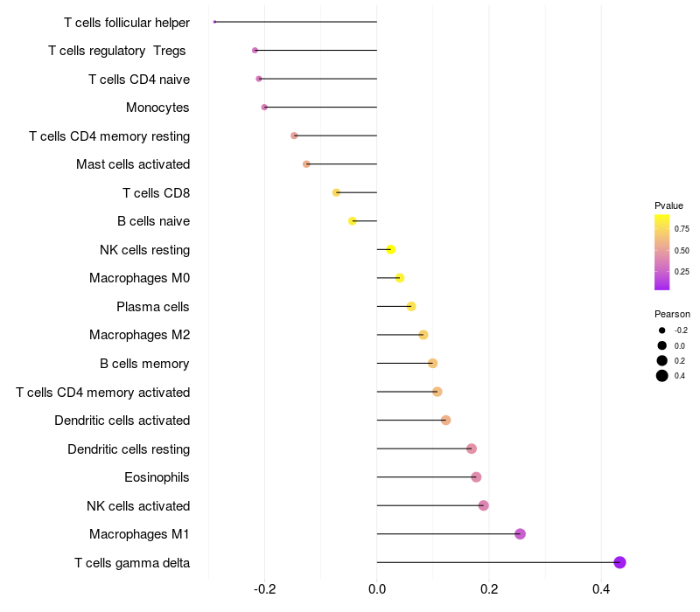Click the Pearson -0.2 legend circle
Screen dimensions: 700x612
tap(662, 330)
